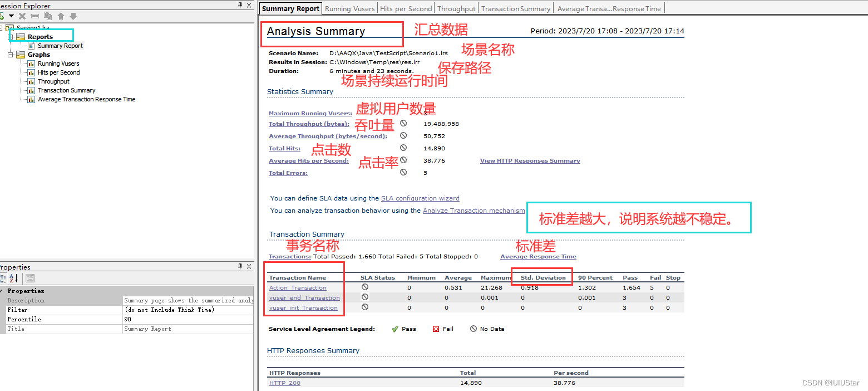Viewport: 868px width, 391px height.
Task: Switch Properties panel to categorized view icon
Action: pyautogui.click(x=3, y=278)
